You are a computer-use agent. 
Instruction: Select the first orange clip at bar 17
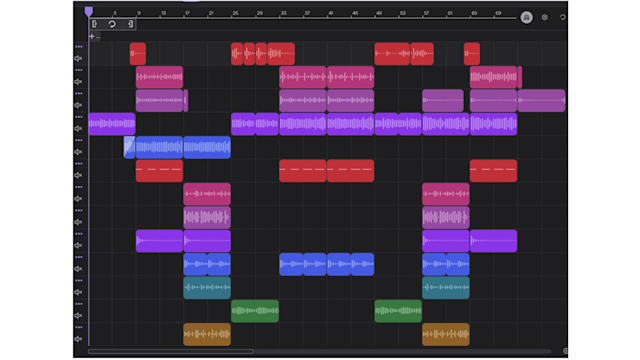tap(207, 335)
